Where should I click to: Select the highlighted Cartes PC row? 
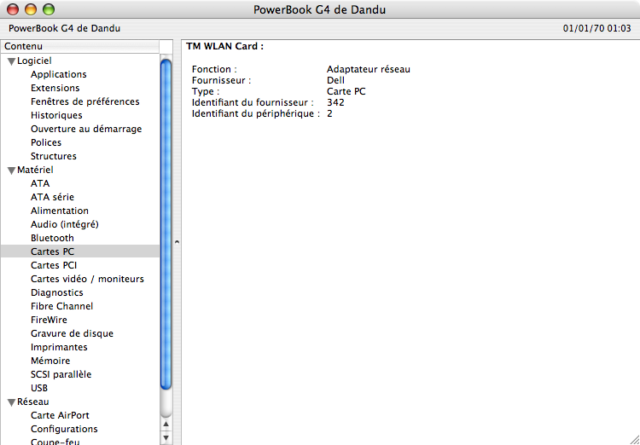click(80, 251)
